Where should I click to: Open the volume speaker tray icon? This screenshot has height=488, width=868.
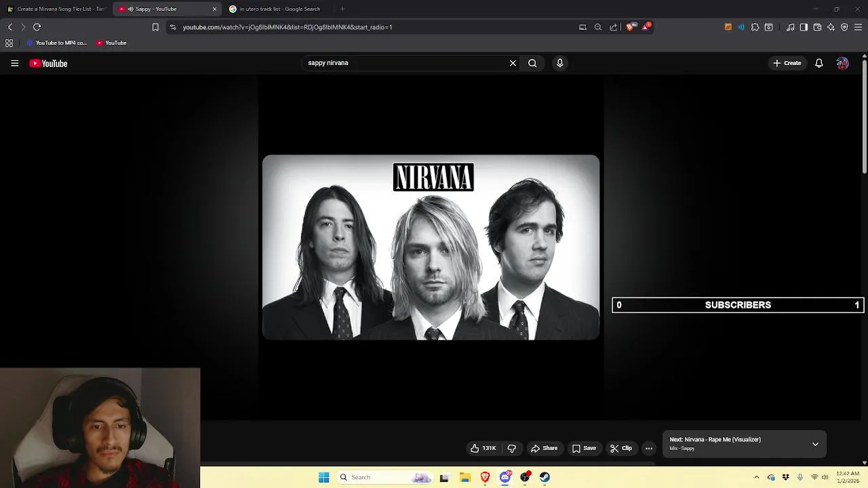tap(825, 477)
